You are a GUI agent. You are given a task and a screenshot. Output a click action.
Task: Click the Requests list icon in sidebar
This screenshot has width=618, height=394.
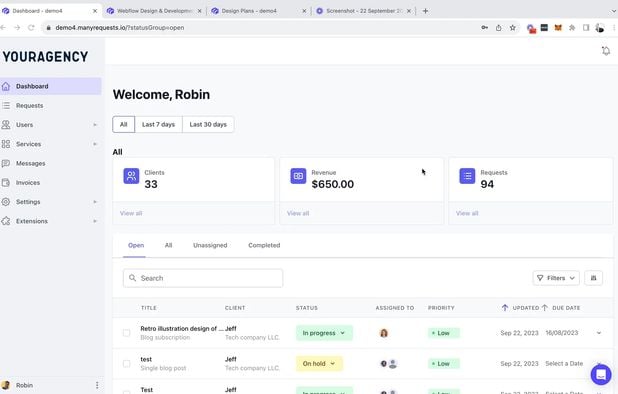click(6, 106)
